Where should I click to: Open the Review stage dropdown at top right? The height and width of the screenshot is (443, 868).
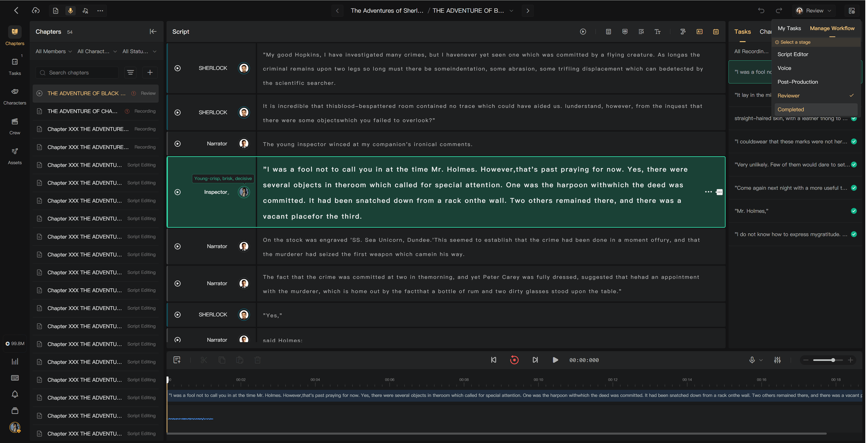[814, 11]
